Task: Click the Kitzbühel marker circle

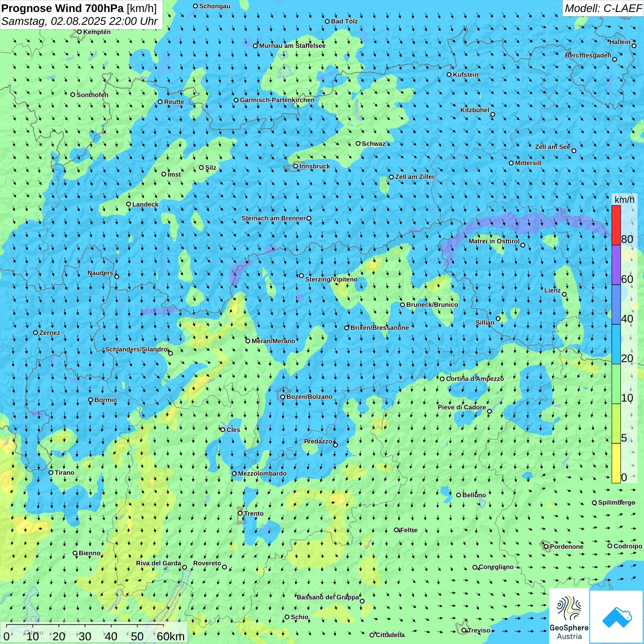Action: tap(493, 115)
